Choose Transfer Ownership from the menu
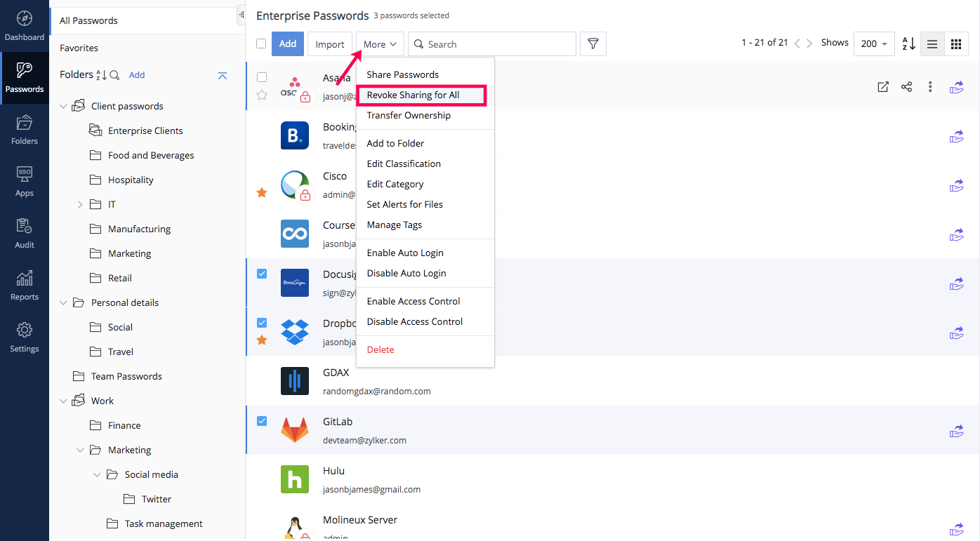This screenshot has height=541, width=980. click(425, 115)
